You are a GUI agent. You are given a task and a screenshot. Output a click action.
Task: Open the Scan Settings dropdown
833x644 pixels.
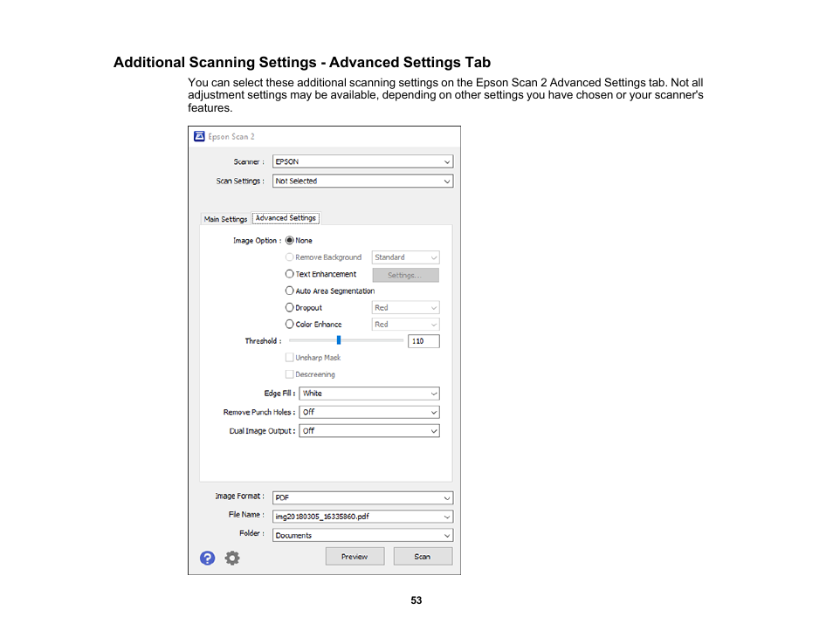tap(362, 182)
